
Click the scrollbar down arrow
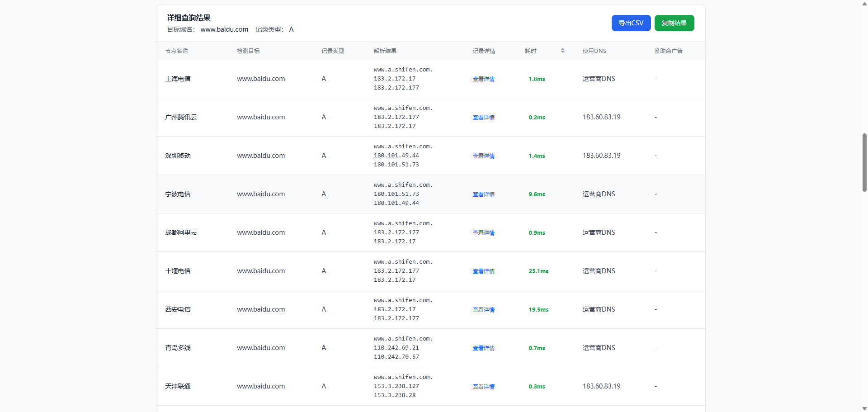click(864, 408)
